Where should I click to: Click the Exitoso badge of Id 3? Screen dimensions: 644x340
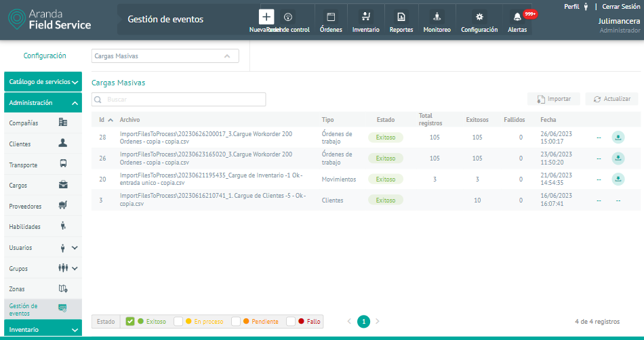pyautogui.click(x=386, y=200)
